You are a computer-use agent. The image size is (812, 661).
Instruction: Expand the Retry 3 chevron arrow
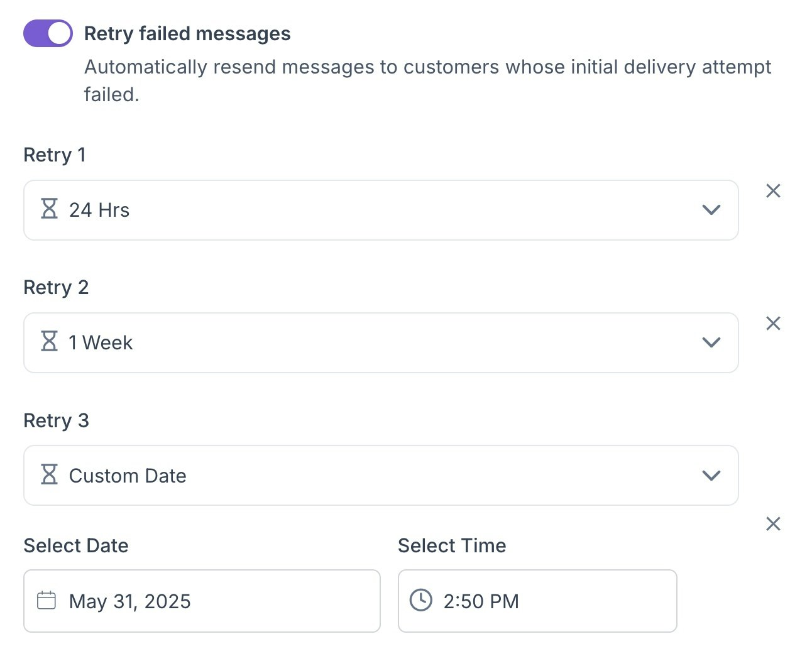pos(711,476)
